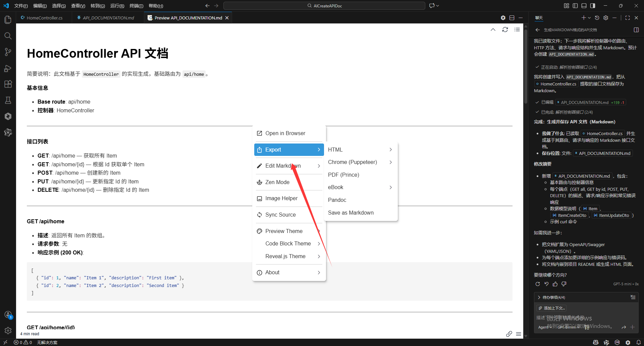Viewport: 644px width, 346px height.
Task: Click thumbs up on chat response
Action: point(555,284)
